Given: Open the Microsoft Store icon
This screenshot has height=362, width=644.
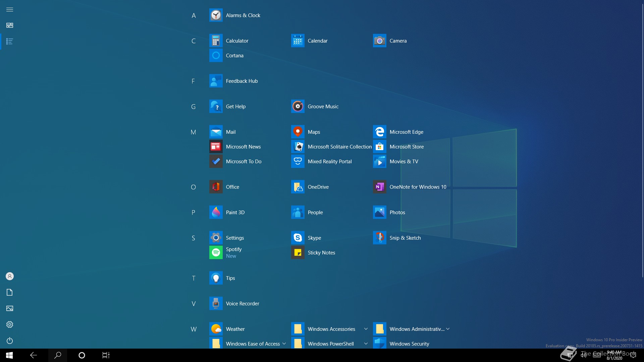Looking at the screenshot, I should [379, 146].
